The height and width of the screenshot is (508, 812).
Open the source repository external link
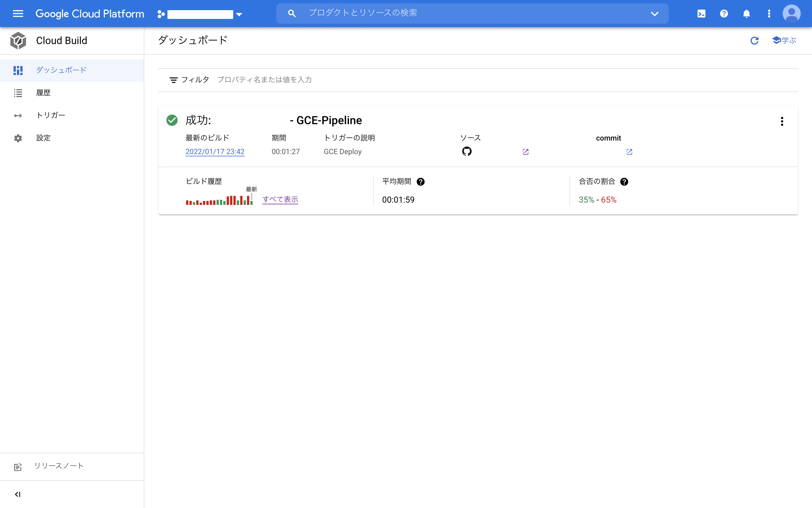[526, 152]
